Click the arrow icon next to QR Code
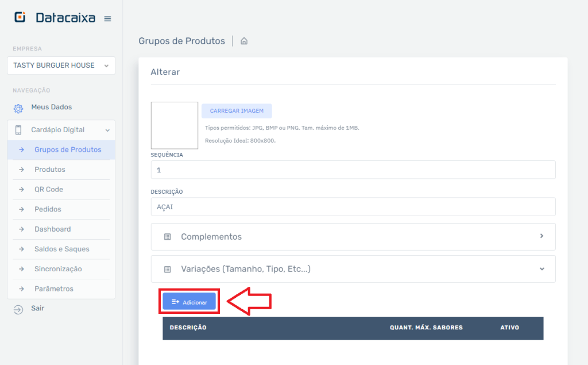Viewport: 588px width, 365px height. pyautogui.click(x=21, y=189)
